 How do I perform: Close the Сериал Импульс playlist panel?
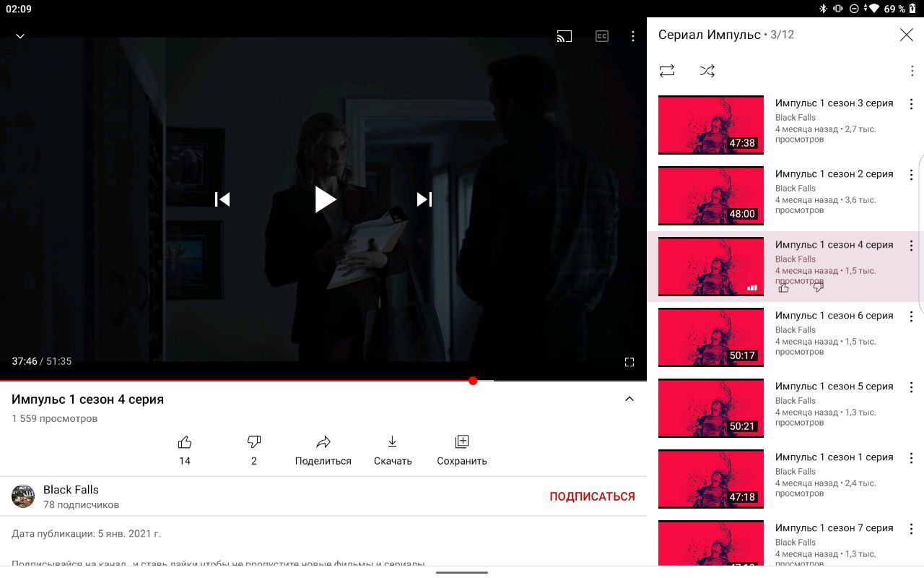[907, 35]
